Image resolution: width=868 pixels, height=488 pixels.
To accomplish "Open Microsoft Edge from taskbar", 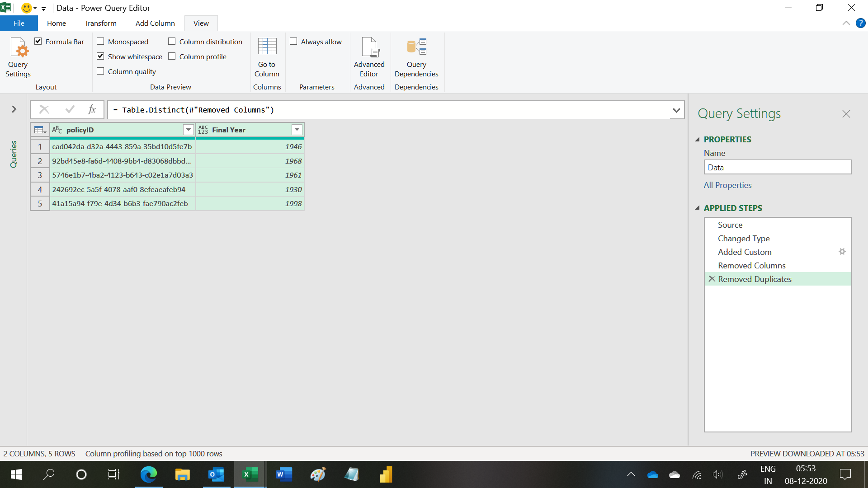I will (x=149, y=474).
